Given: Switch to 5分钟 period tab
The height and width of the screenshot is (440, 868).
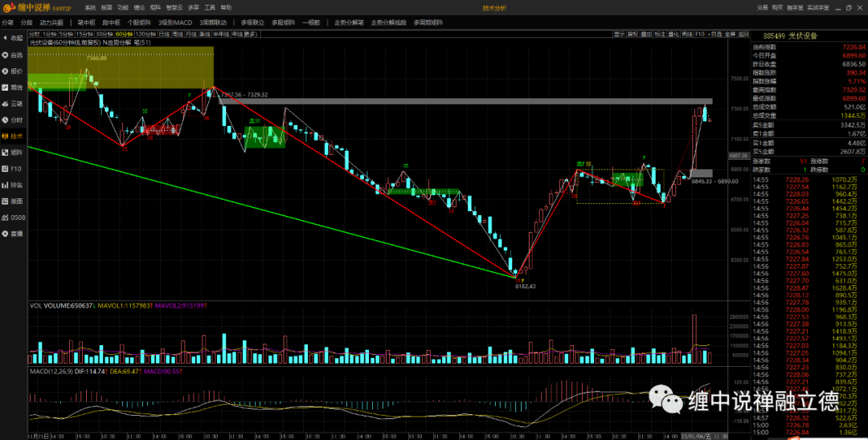Looking at the screenshot, I should [x=67, y=35].
